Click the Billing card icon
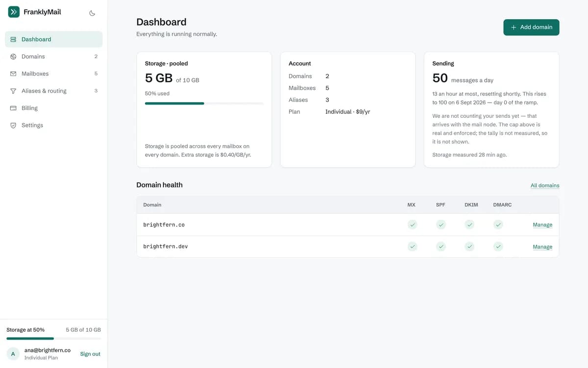The width and height of the screenshot is (588, 368). click(x=13, y=108)
